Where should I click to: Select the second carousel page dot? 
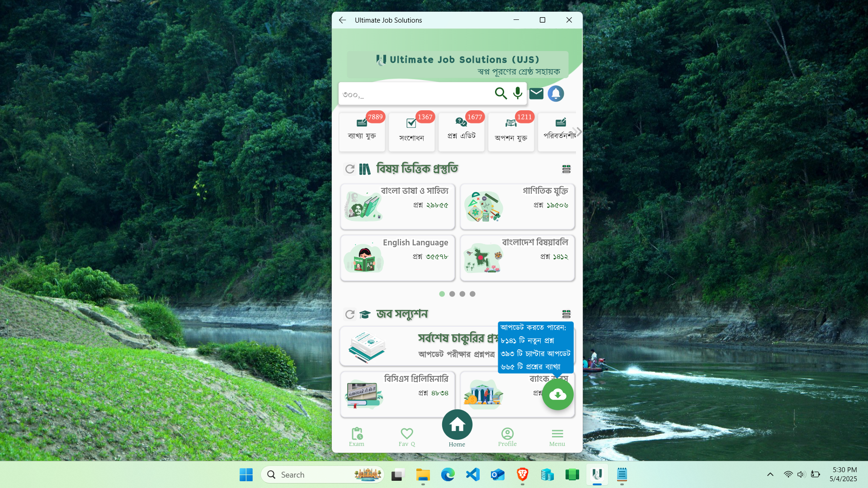point(452,294)
